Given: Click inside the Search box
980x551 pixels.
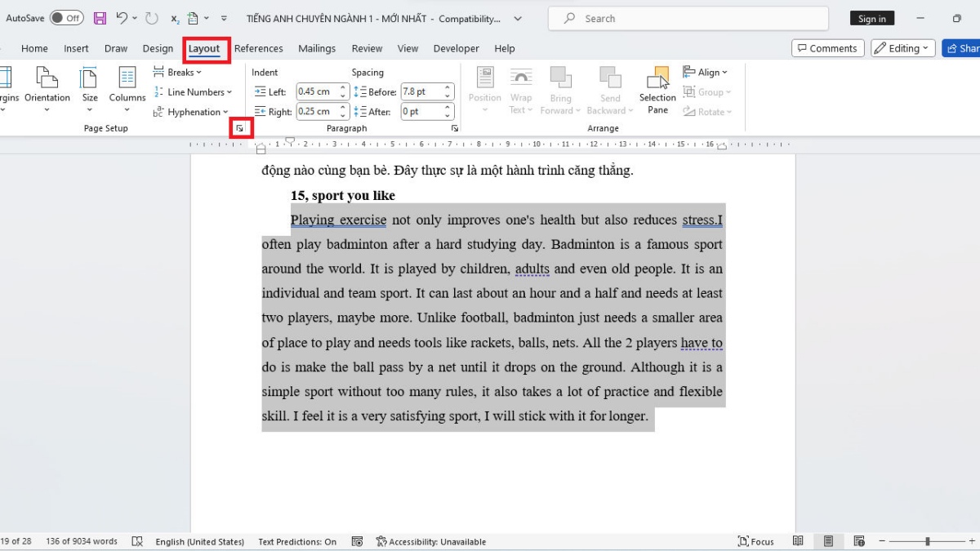Looking at the screenshot, I should [x=686, y=18].
